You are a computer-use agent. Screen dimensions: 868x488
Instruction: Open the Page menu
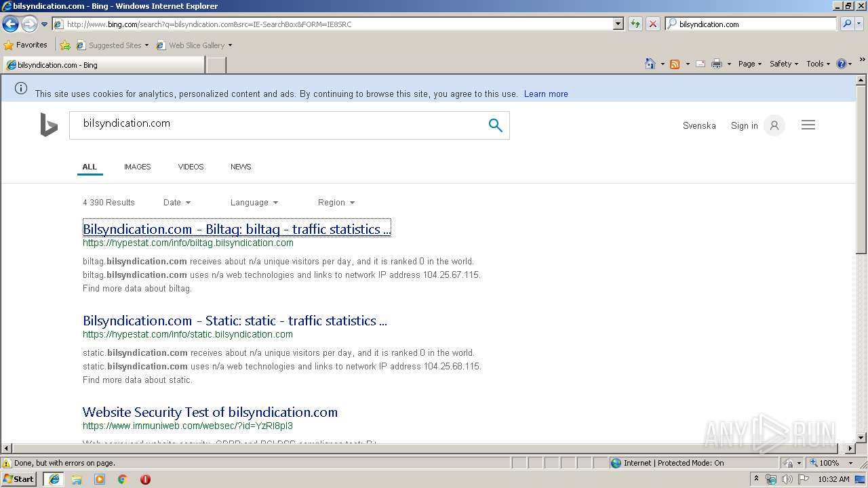pyautogui.click(x=749, y=64)
